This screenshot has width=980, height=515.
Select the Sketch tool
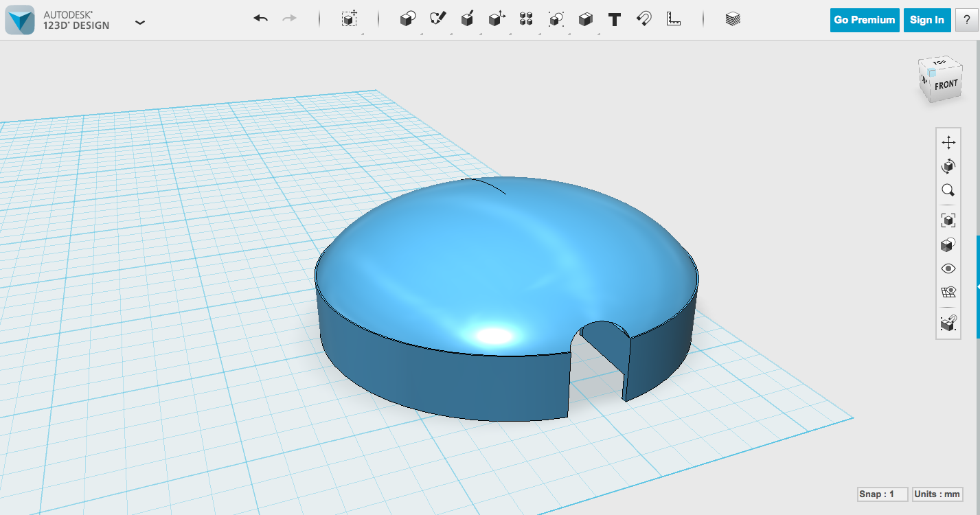tap(437, 19)
